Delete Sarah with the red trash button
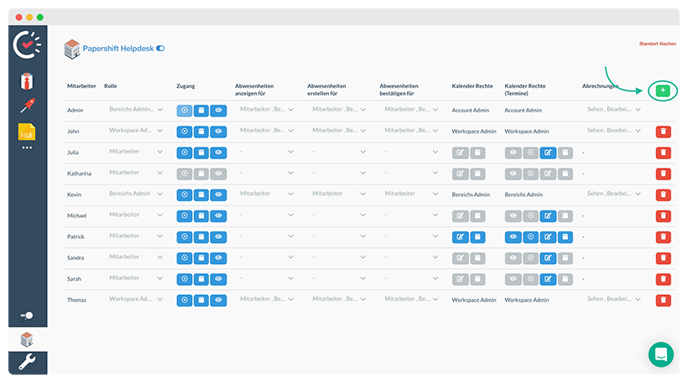Viewport: 688px width, 383px height. point(663,279)
